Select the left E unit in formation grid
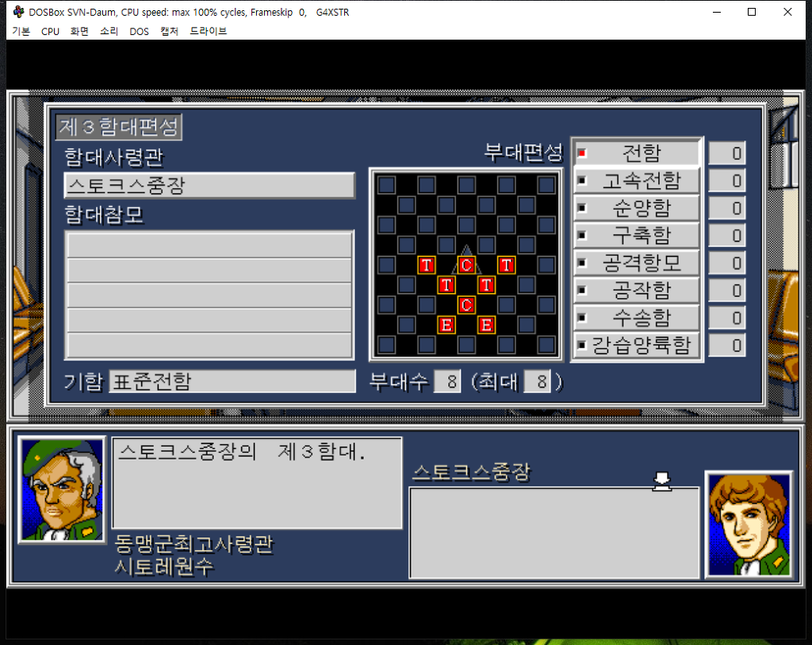 coord(446,325)
